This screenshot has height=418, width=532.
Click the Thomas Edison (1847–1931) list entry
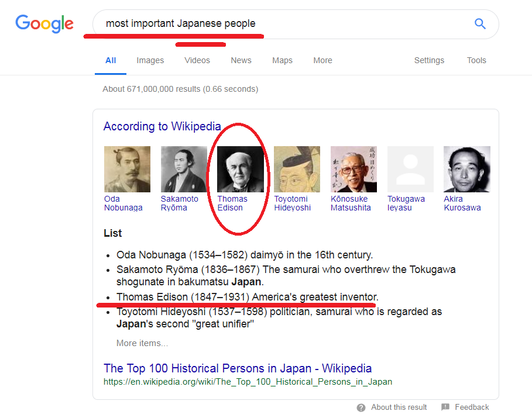(x=248, y=296)
